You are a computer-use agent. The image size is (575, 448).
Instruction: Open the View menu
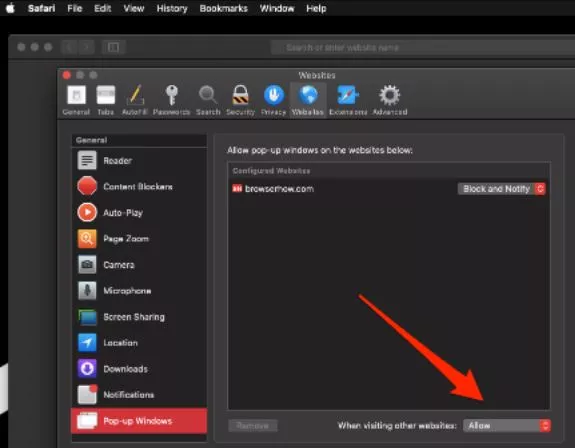pos(134,8)
